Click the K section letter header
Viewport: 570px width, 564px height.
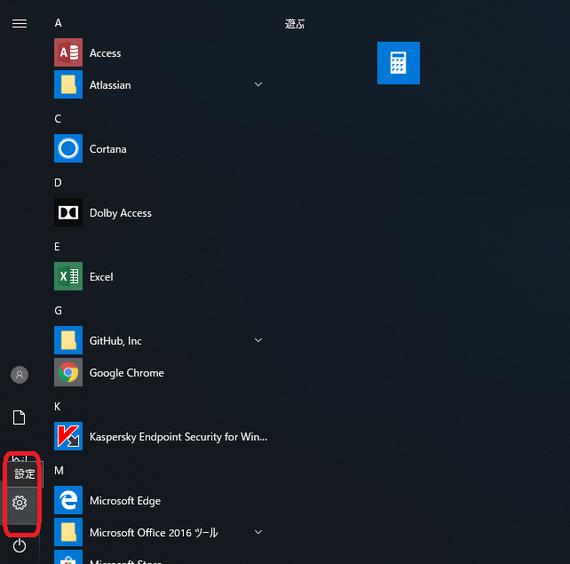pyautogui.click(x=57, y=407)
